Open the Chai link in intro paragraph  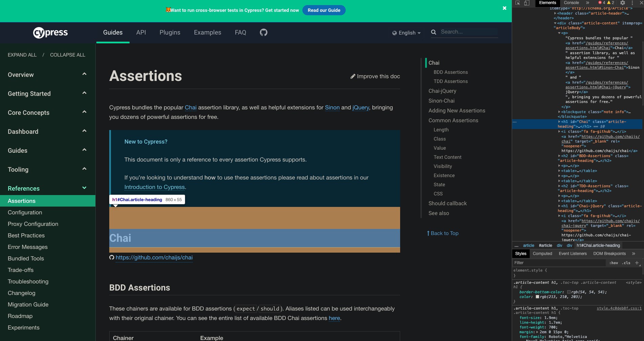click(x=190, y=107)
